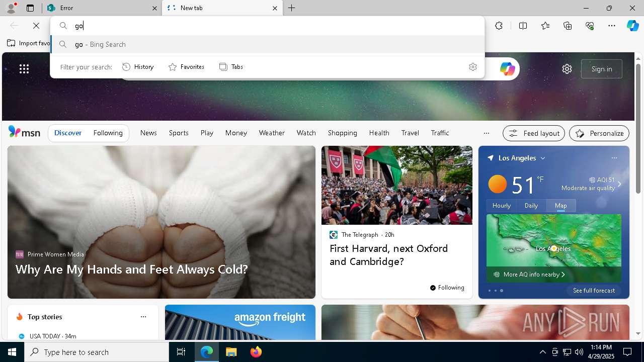644x362 pixels.
Task: Open Import favorites bookmark item
Action: pos(29,43)
